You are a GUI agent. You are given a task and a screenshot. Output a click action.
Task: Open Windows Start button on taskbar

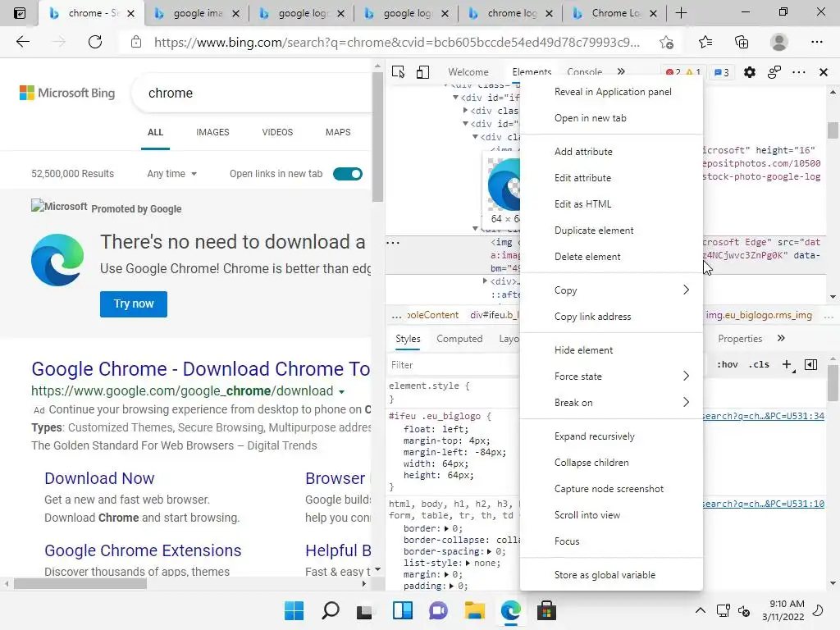pos(294,610)
